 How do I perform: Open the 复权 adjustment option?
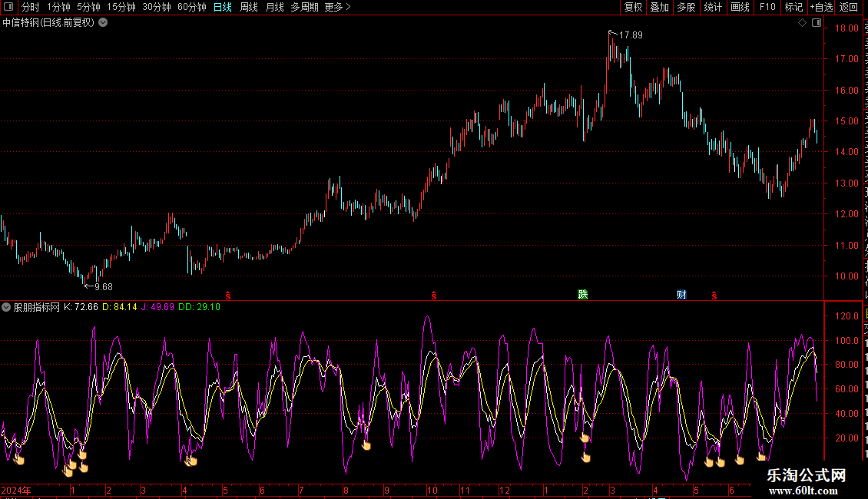tap(633, 7)
